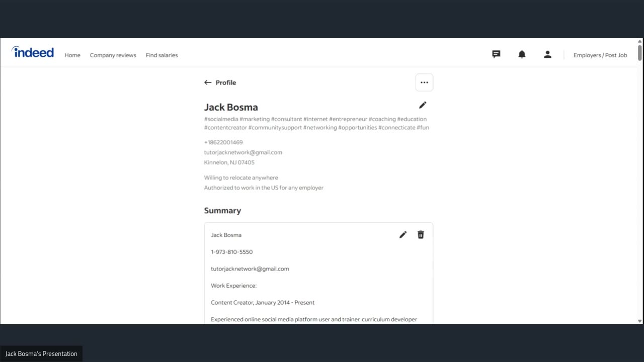Delete the Summary with trash icon
Image resolution: width=644 pixels, height=362 pixels.
tap(421, 235)
